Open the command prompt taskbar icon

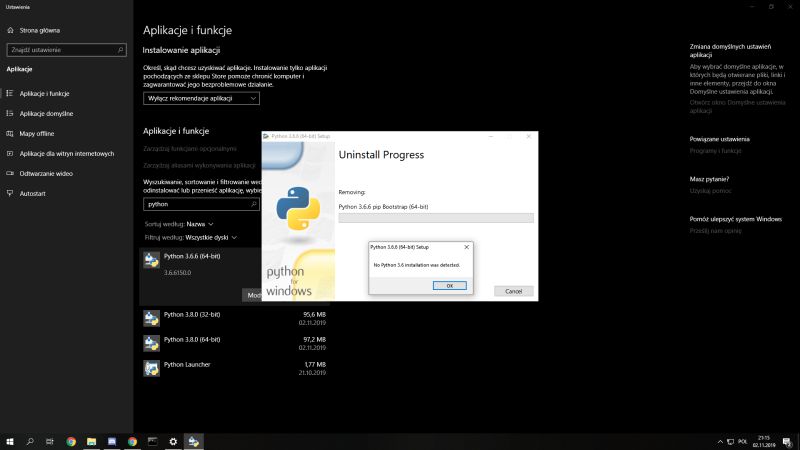[153, 441]
